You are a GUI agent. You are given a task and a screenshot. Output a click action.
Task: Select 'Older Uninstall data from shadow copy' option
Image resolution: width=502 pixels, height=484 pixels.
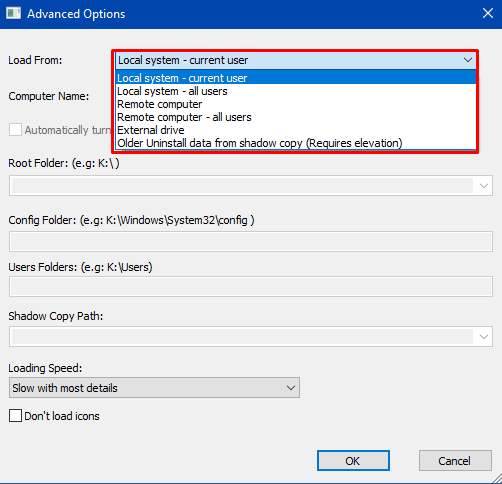coord(296,143)
